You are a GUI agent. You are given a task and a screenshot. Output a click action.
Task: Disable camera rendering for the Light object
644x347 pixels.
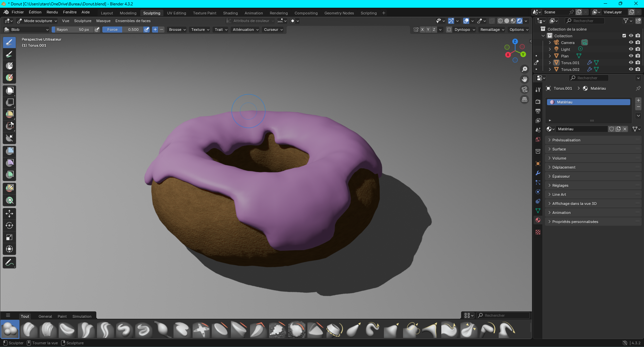638,49
